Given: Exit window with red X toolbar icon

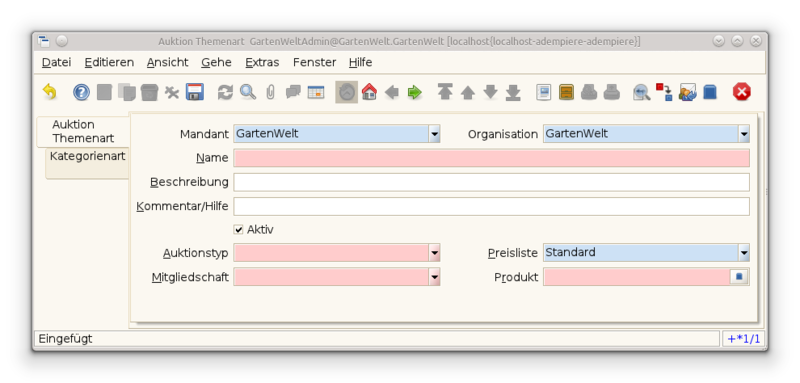Looking at the screenshot, I should tap(741, 92).
